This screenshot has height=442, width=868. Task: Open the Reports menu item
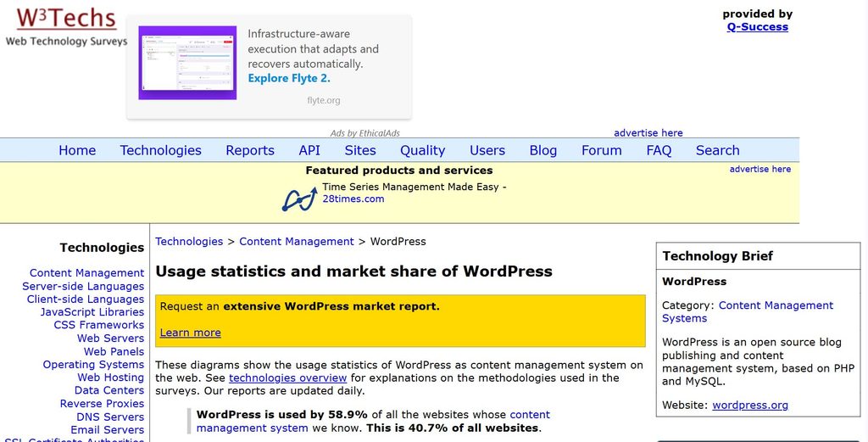(x=250, y=151)
